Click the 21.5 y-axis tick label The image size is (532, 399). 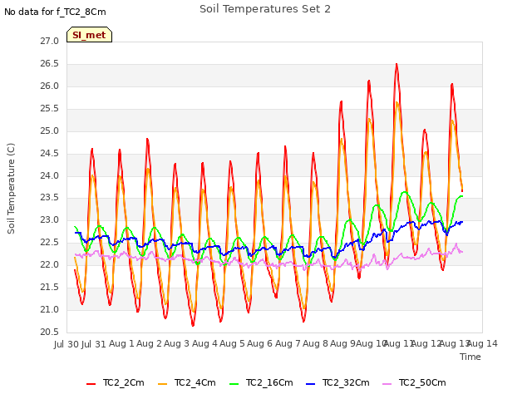[50, 287]
